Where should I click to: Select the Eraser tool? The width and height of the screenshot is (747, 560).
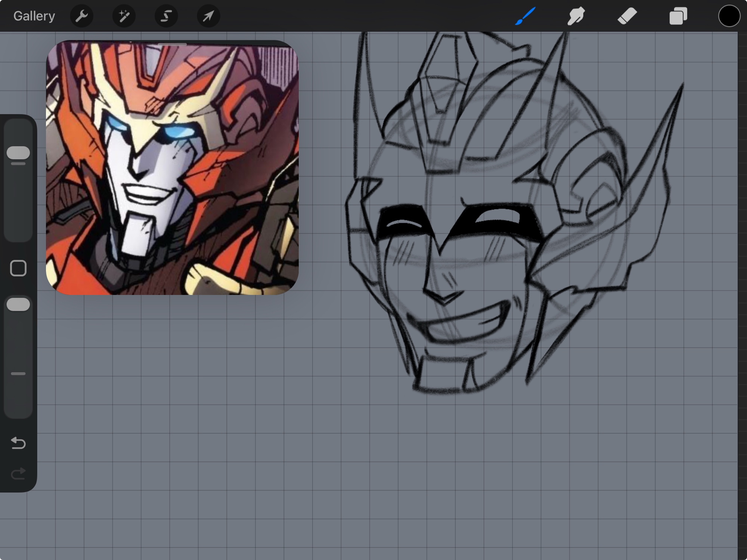pyautogui.click(x=627, y=16)
